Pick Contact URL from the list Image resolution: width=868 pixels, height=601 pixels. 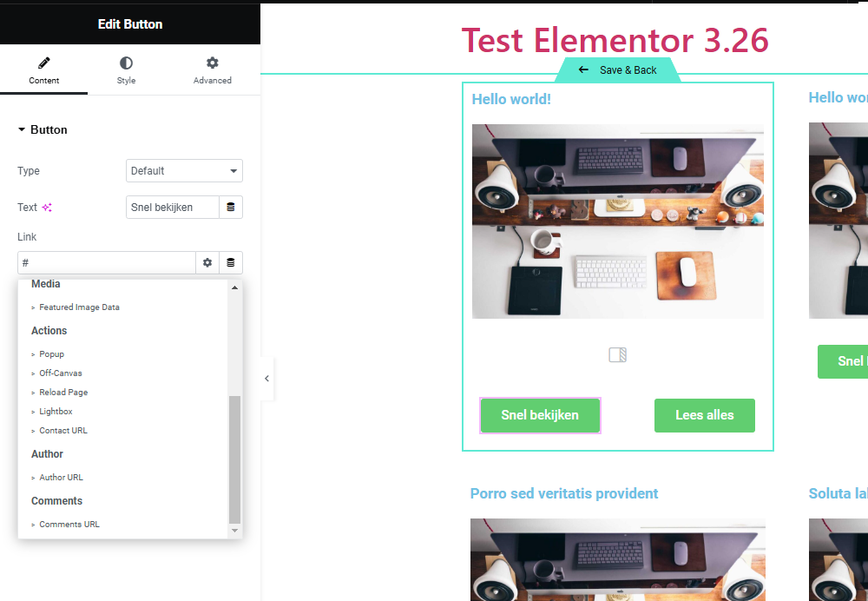(63, 431)
